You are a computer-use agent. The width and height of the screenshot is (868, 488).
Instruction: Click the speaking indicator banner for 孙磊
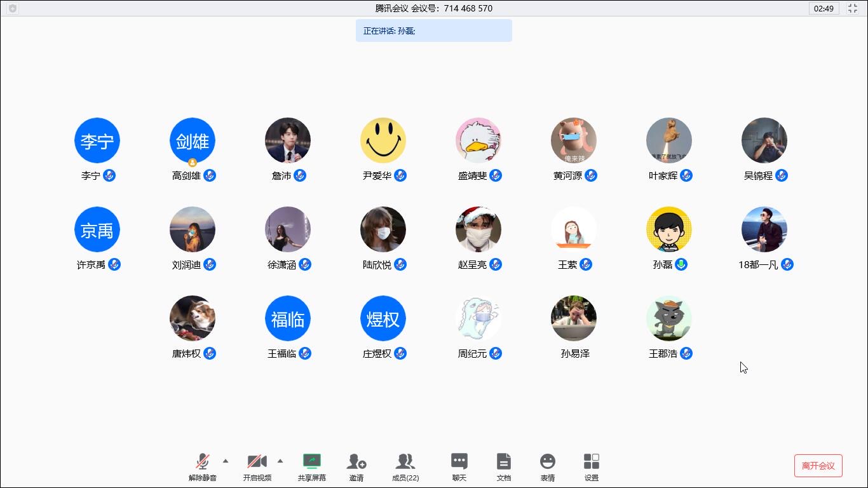click(433, 30)
